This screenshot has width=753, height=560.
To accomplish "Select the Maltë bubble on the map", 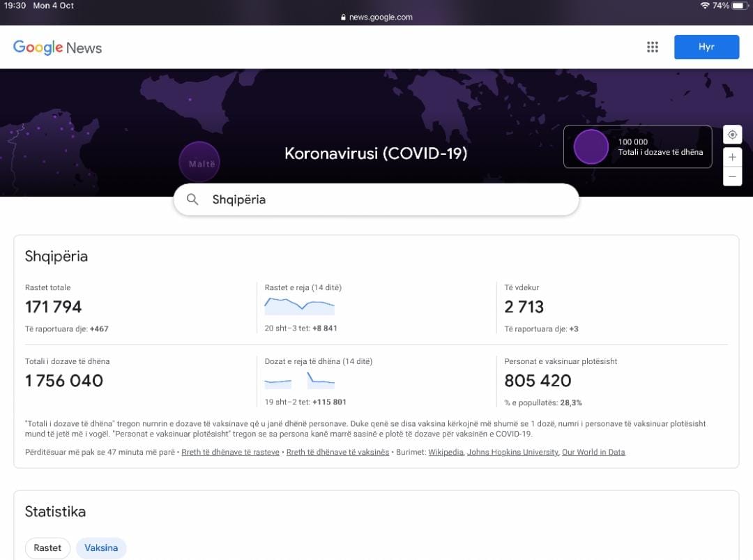I will click(199, 163).
